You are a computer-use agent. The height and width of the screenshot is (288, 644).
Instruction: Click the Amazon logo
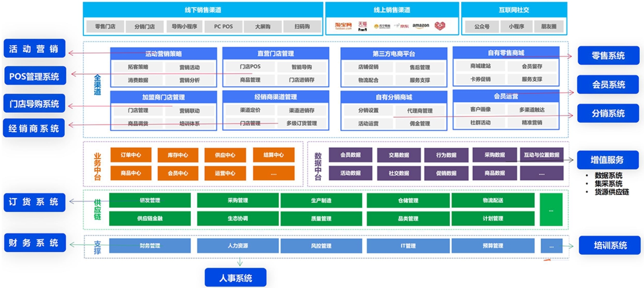click(421, 26)
